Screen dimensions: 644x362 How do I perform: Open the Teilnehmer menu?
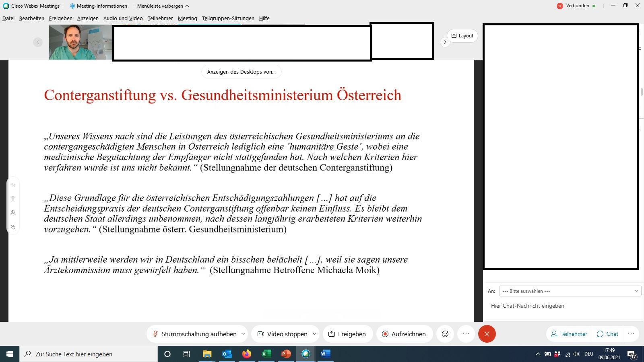[160, 18]
